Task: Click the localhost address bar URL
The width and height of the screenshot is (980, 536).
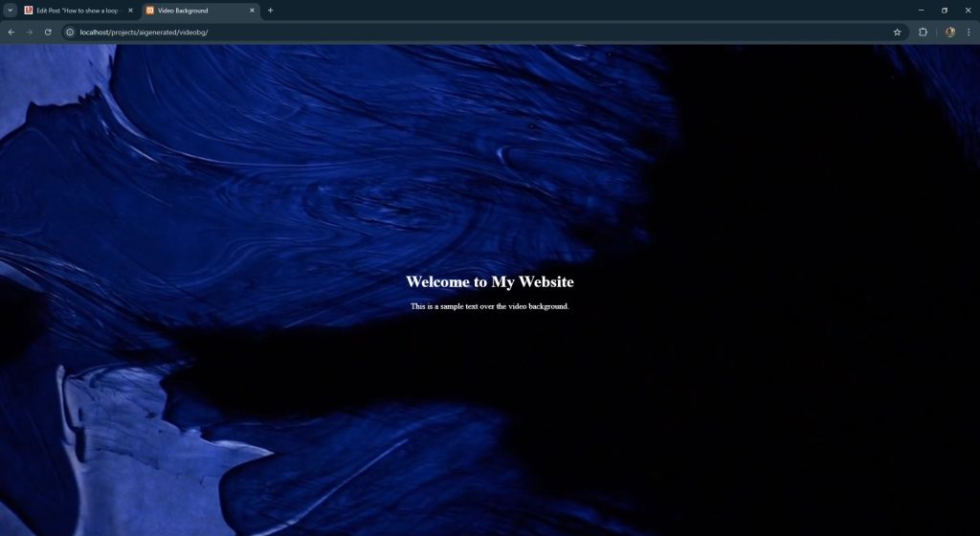Action: (x=144, y=32)
